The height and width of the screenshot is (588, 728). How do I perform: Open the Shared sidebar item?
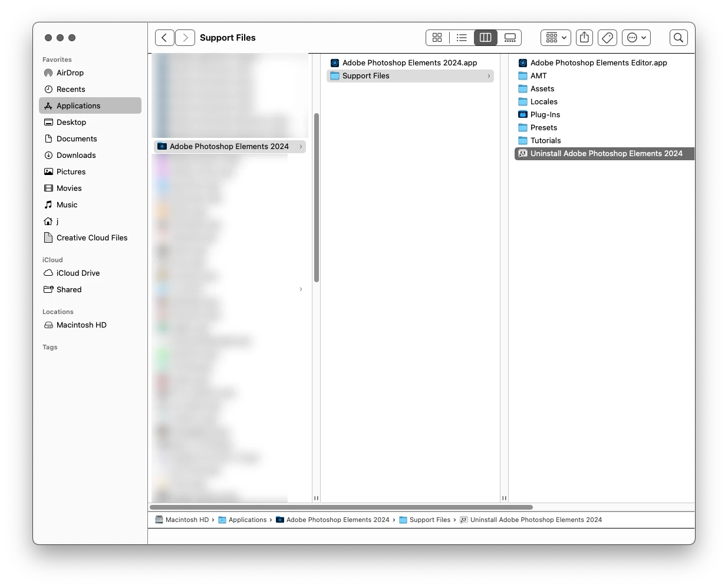[x=90, y=290]
